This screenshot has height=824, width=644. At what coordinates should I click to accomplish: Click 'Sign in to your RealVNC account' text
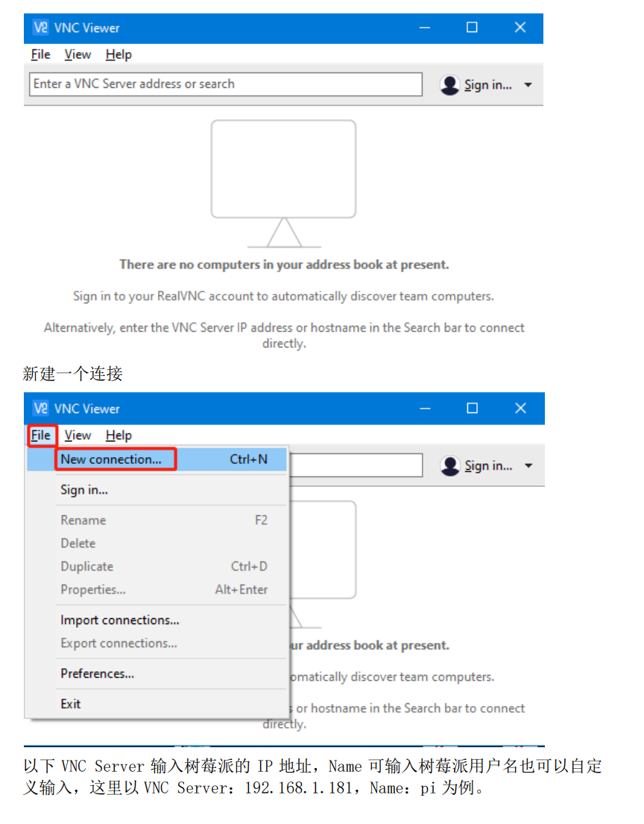coord(284,296)
